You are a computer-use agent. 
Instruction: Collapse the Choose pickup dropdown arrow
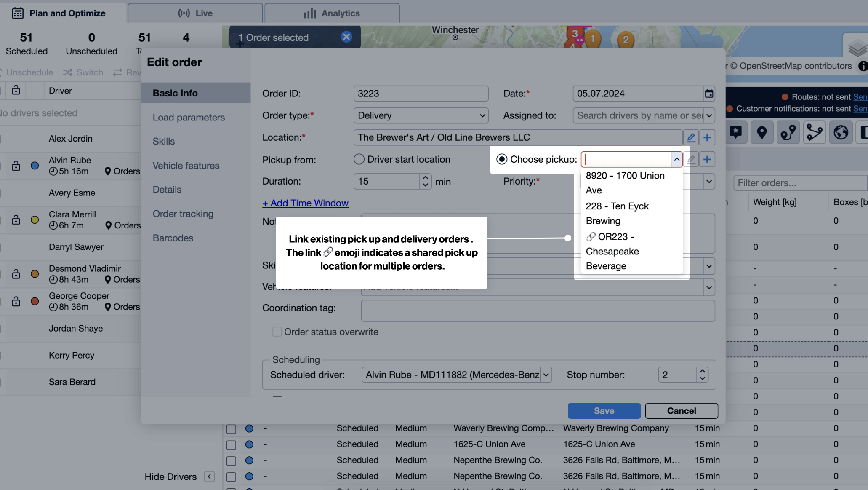pyautogui.click(x=676, y=159)
